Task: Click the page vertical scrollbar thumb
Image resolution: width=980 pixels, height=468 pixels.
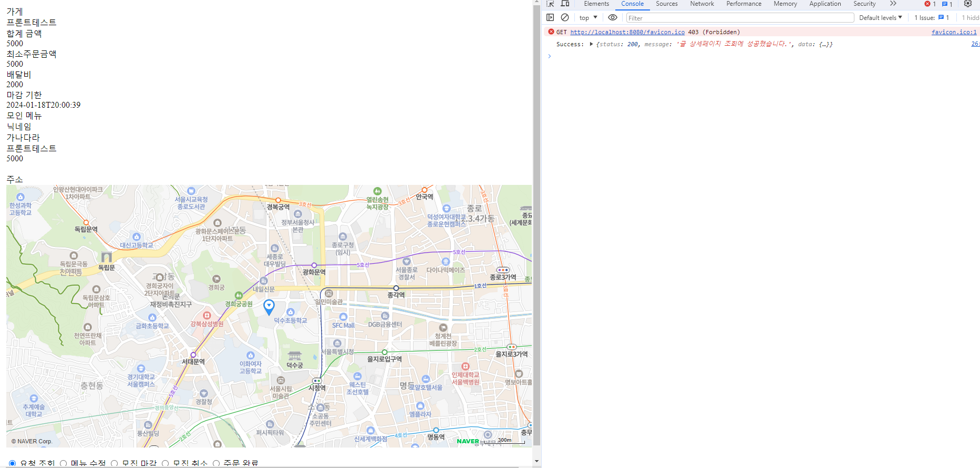Action: tap(537, 226)
